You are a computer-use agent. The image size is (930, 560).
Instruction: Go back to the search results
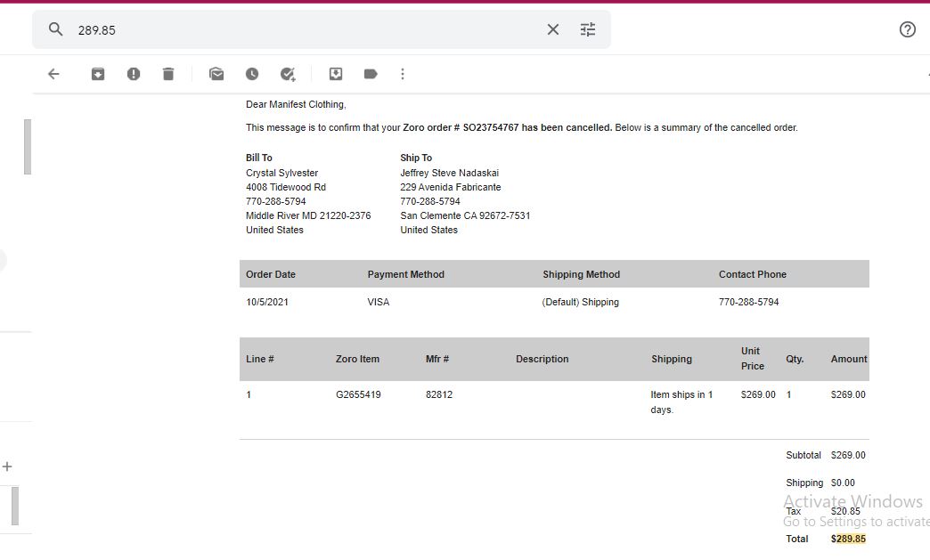click(x=54, y=74)
